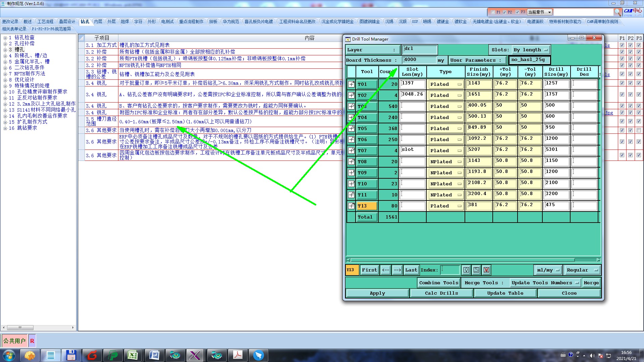The height and width of the screenshot is (362, 644).
Task: Toggle the P3 checkbox in search bar
Action: click(517, 12)
